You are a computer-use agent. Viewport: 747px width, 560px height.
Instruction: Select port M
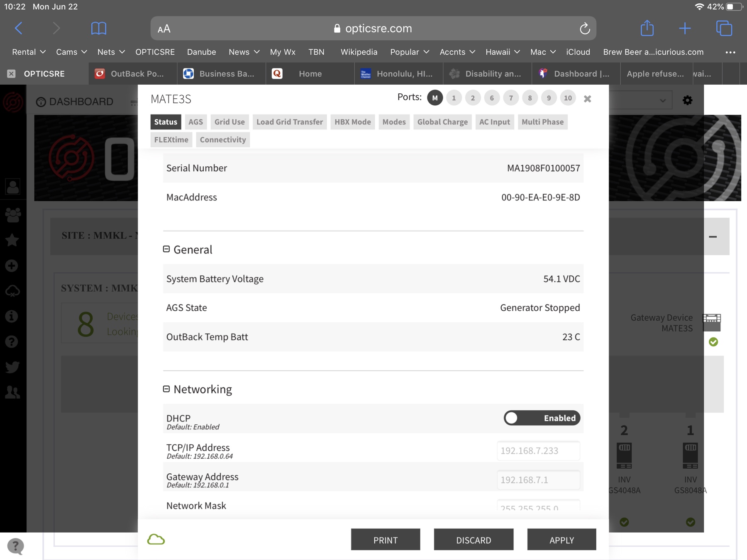[435, 98]
